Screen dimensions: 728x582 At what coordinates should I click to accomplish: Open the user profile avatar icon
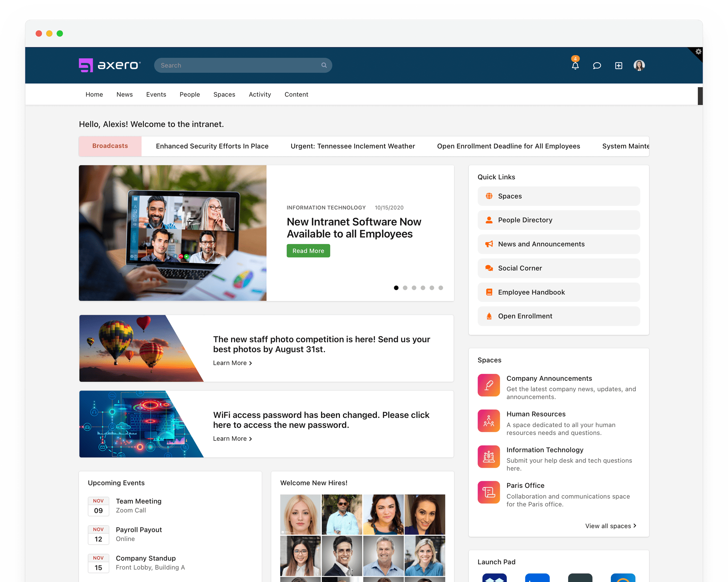tap(640, 65)
